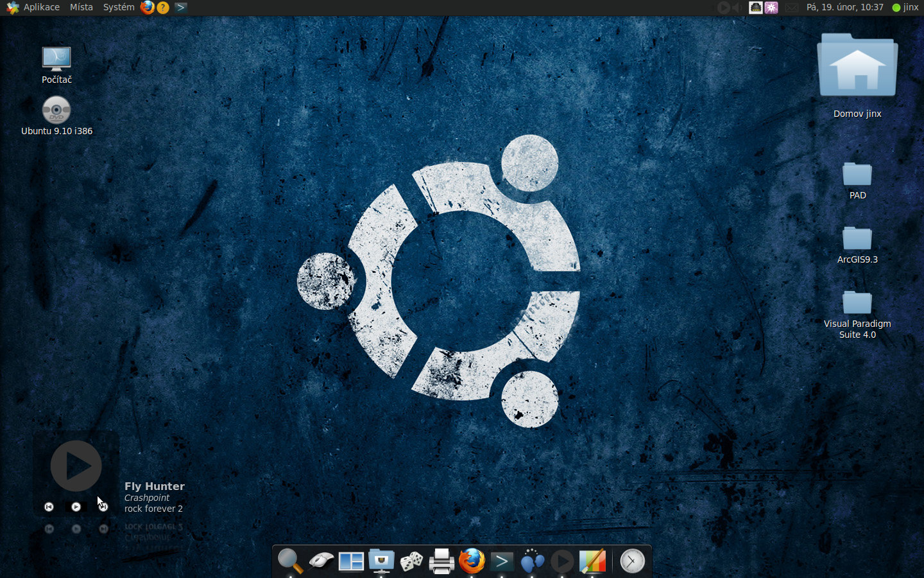Open the window layout icon in dock
Image resolution: width=924 pixels, height=578 pixels.
coord(351,561)
